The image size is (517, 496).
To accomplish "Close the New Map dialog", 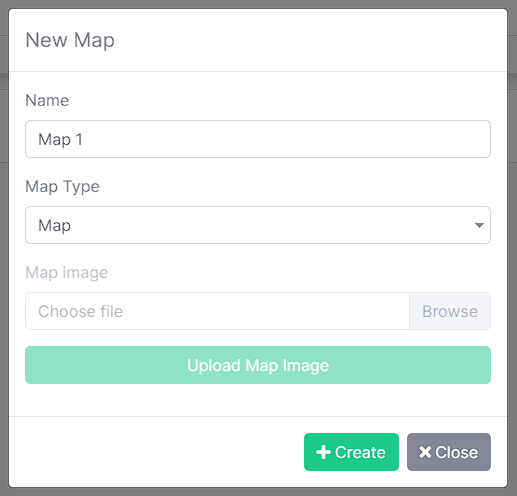I will click(449, 452).
